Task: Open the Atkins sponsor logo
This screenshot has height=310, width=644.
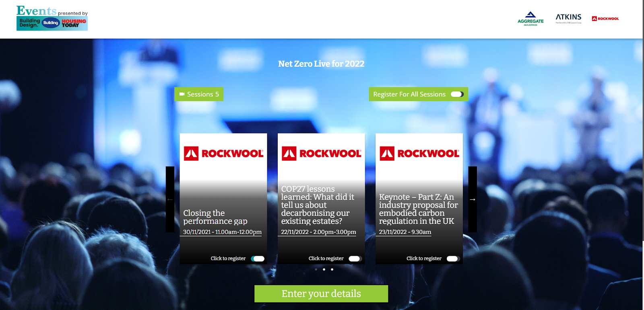Action: [x=568, y=18]
